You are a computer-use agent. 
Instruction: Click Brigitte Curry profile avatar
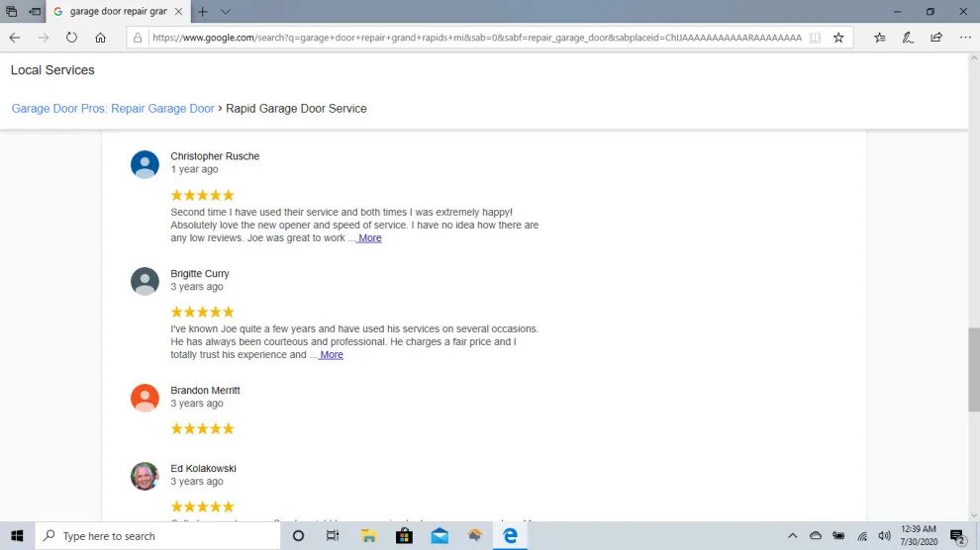[145, 281]
